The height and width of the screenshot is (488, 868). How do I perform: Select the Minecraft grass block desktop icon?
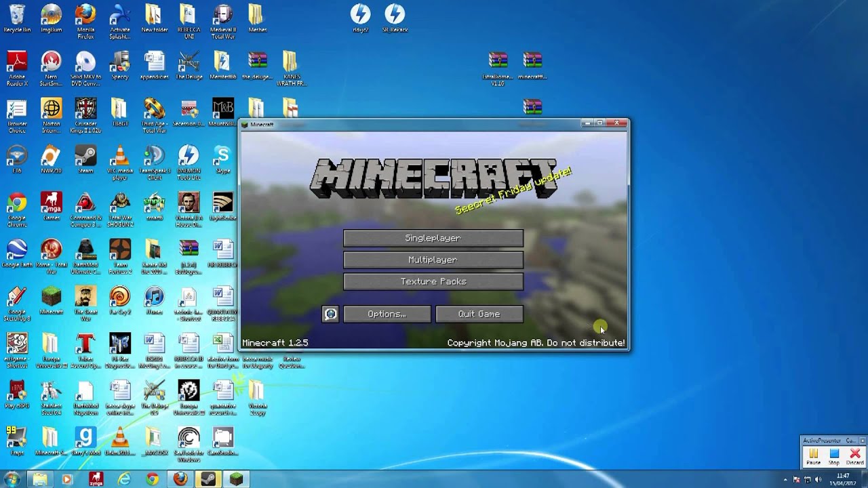pyautogui.click(x=51, y=300)
